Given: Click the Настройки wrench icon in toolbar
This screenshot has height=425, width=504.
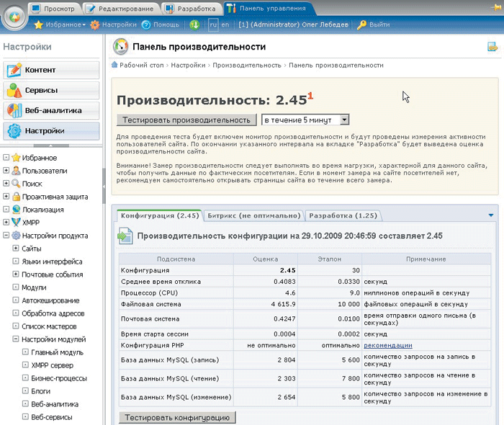Looking at the screenshot, I should pyautogui.click(x=94, y=24).
